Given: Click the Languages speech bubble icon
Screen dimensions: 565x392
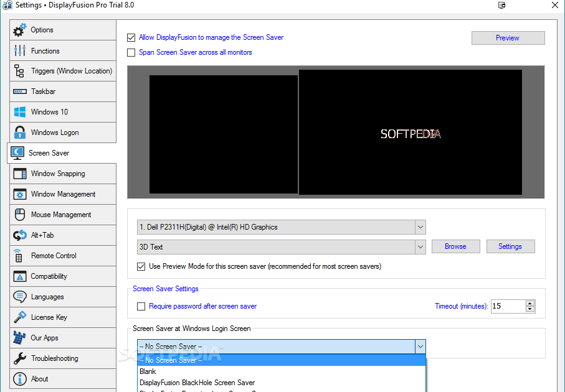Looking at the screenshot, I should tap(20, 297).
